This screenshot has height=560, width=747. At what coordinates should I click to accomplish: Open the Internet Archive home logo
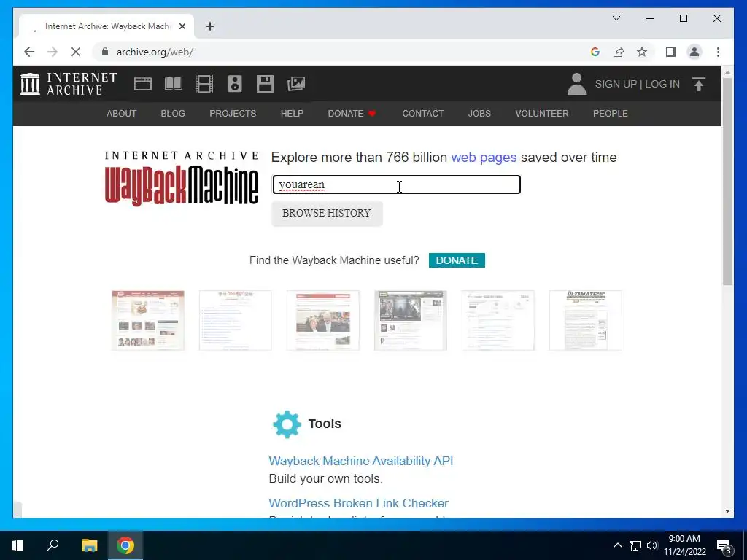coord(69,84)
